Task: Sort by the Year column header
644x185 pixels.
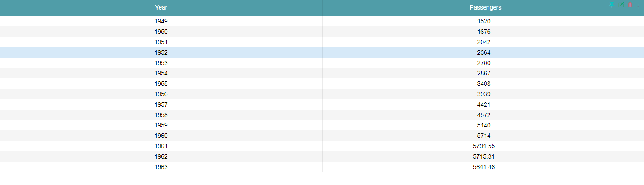Action: coord(161,7)
